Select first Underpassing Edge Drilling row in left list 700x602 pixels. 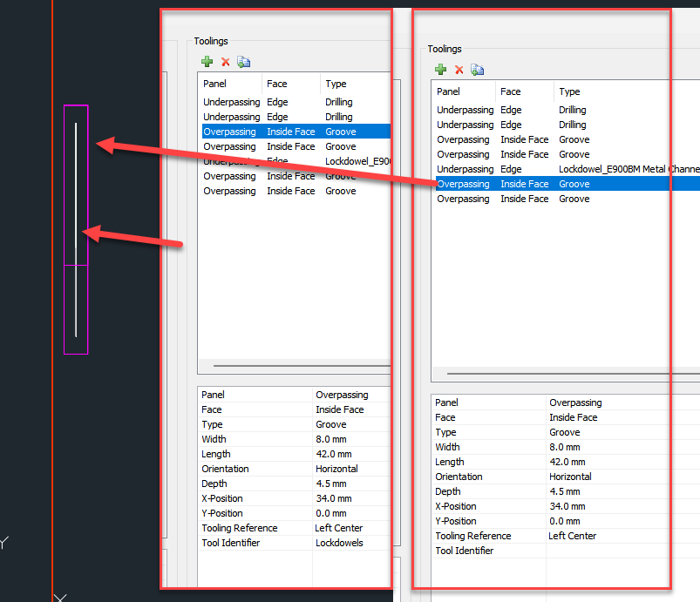(x=296, y=102)
